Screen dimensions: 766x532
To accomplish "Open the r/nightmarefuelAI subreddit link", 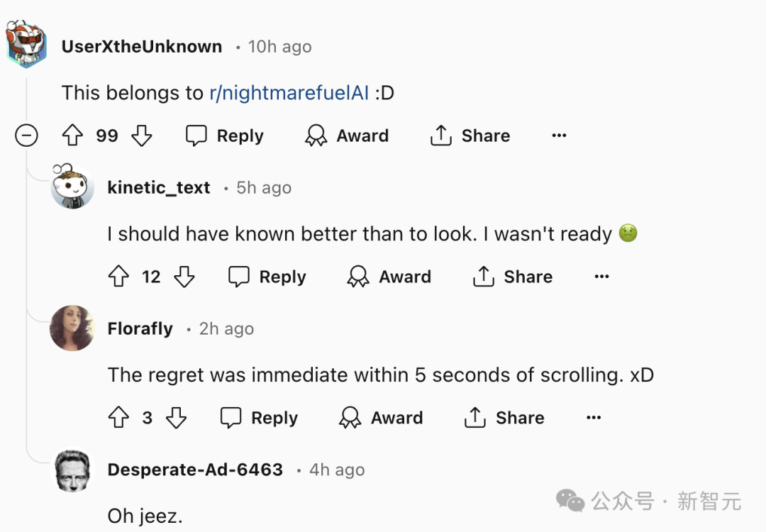I will [289, 93].
